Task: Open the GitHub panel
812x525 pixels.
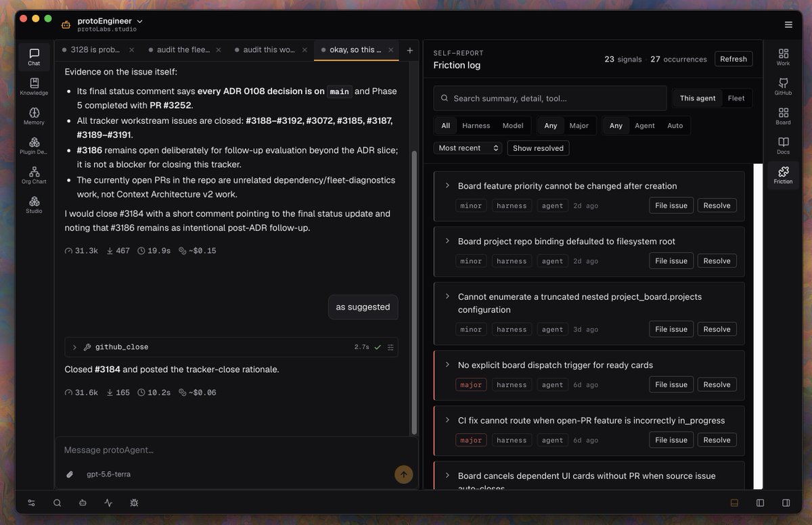Action: coord(783,87)
